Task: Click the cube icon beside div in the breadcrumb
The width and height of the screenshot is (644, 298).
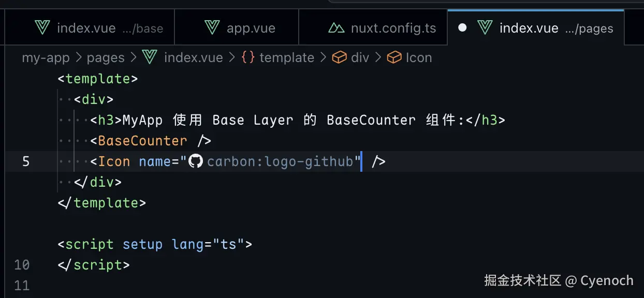Action: point(339,57)
